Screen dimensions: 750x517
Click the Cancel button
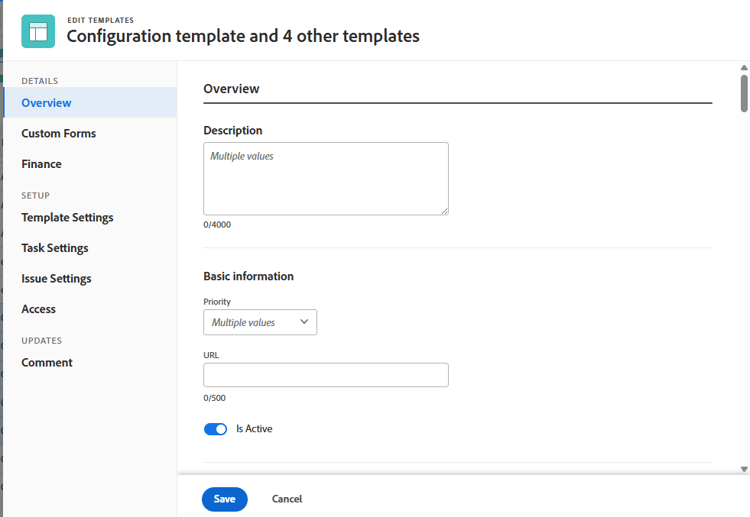pos(287,499)
